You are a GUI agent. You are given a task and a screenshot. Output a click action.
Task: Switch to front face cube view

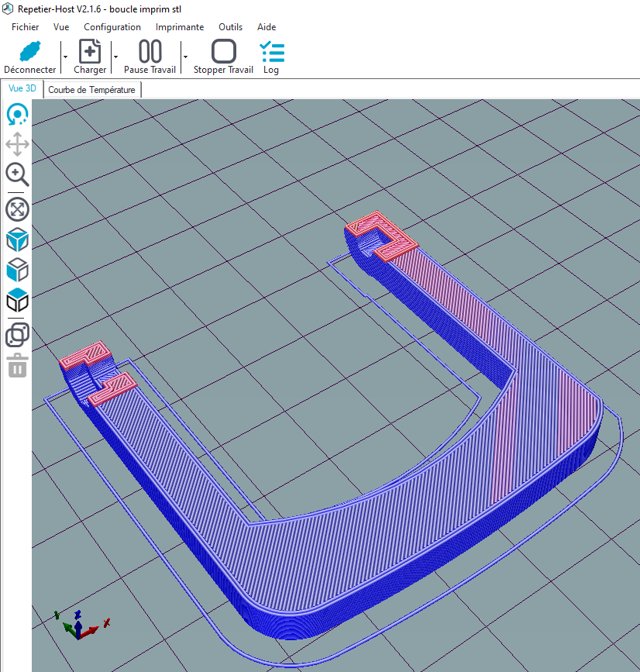(18, 270)
